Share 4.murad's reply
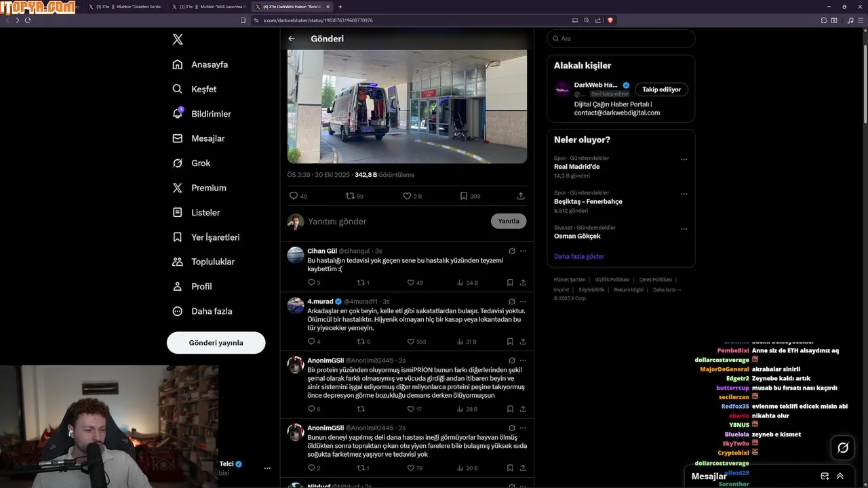 click(x=523, y=342)
